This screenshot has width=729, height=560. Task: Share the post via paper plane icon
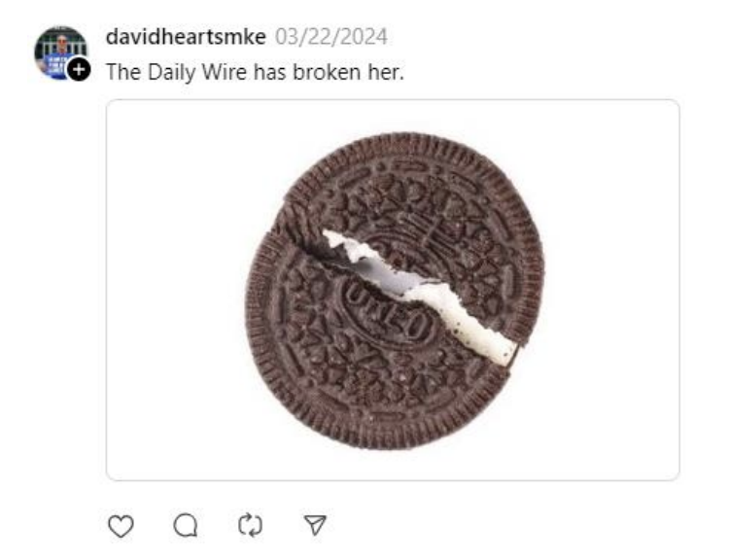(x=315, y=525)
